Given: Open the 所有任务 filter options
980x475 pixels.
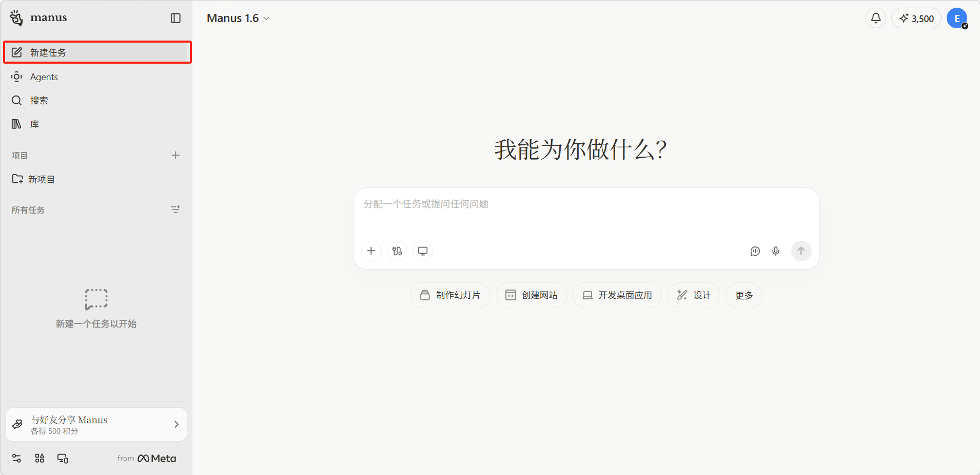Looking at the screenshot, I should pyautogui.click(x=175, y=210).
